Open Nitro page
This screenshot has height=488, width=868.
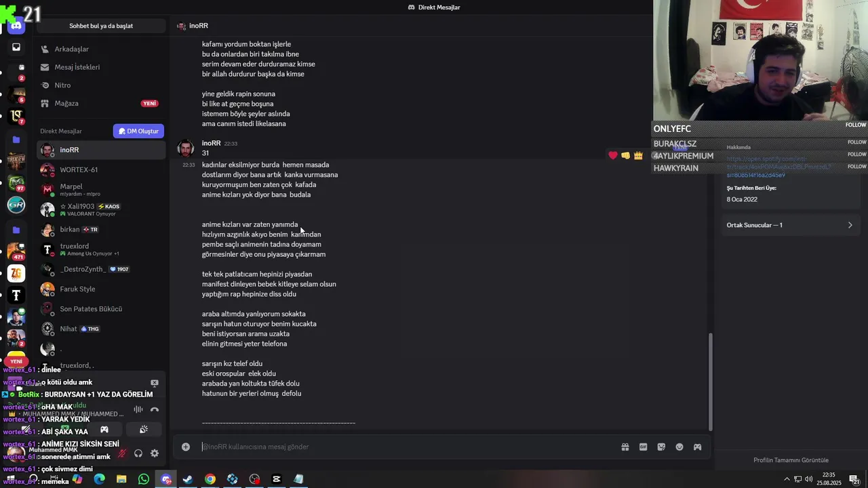(x=102, y=85)
